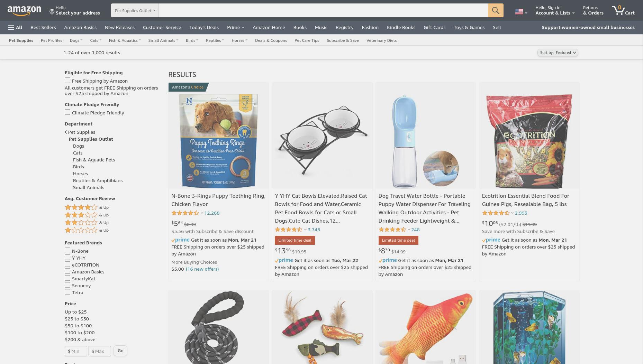
Task: Click the orange search magnifier button
Action: tap(496, 10)
